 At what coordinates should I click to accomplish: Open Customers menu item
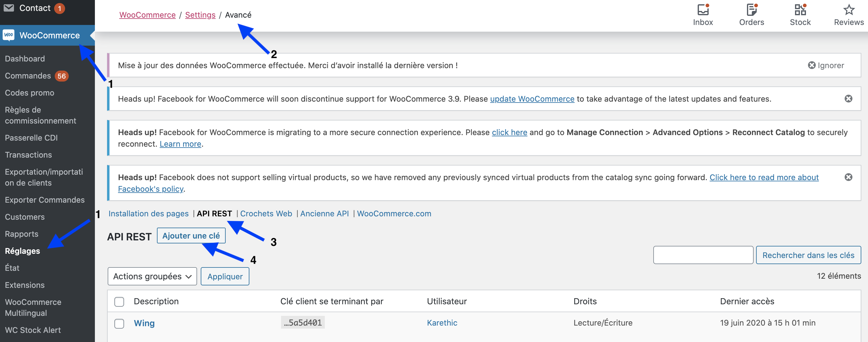coord(25,217)
